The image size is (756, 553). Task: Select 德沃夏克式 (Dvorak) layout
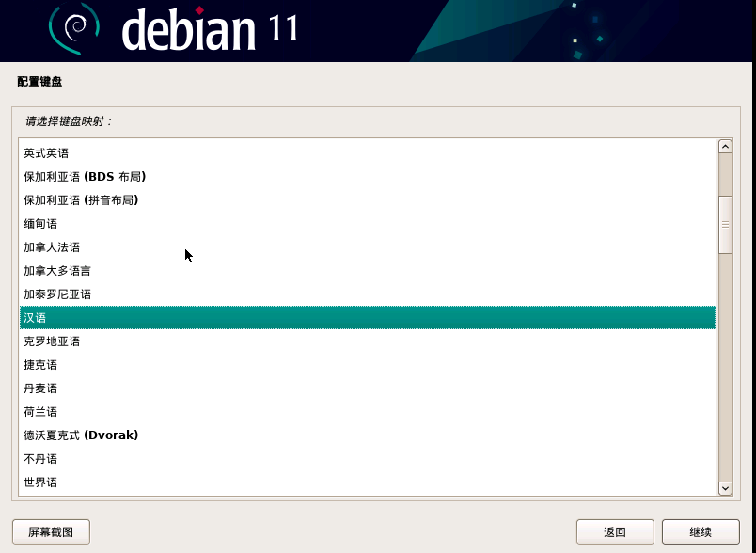click(x=368, y=435)
